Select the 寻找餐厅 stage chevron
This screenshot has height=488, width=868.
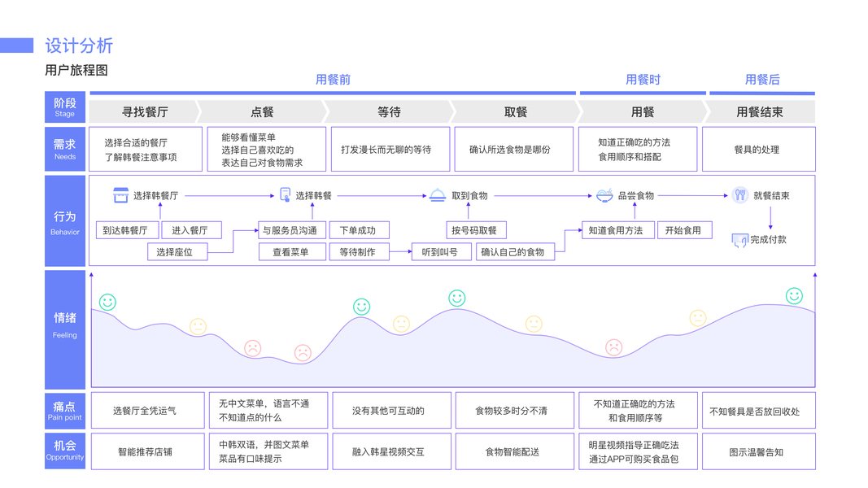pos(145,111)
